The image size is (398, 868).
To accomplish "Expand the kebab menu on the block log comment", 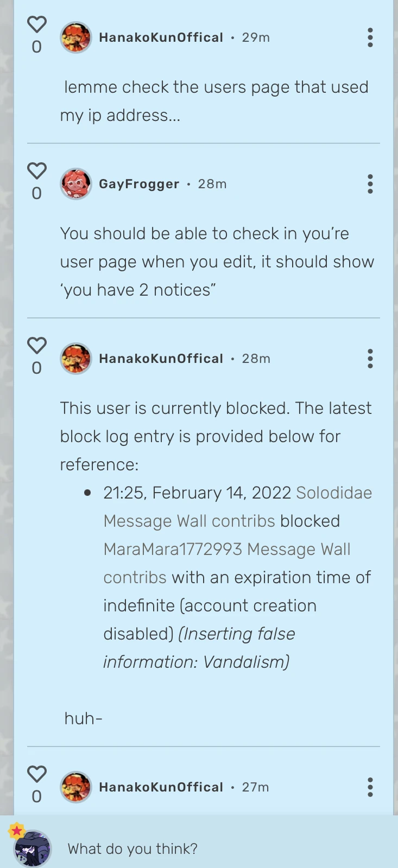I will pos(370,359).
